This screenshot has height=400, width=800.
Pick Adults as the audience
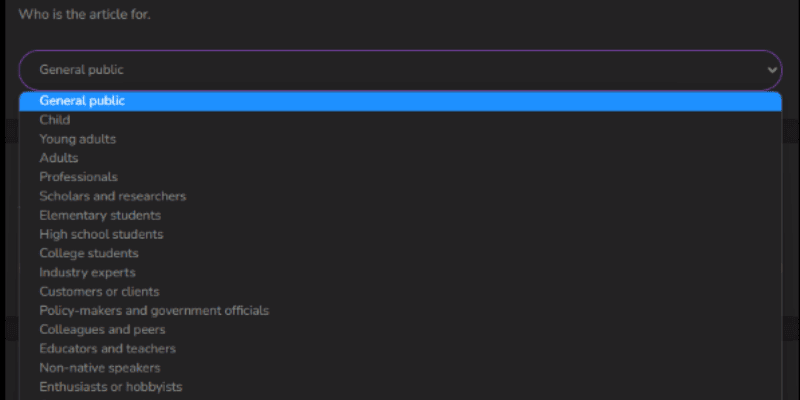(x=400, y=158)
